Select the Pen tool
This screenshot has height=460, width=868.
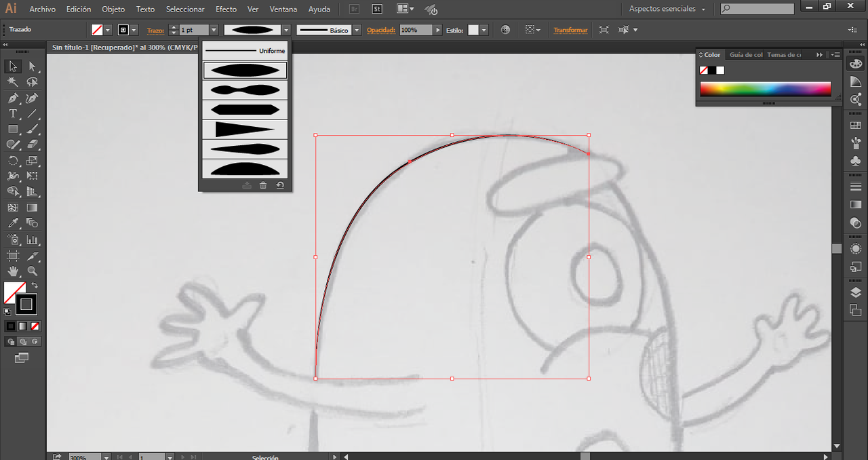click(x=13, y=98)
